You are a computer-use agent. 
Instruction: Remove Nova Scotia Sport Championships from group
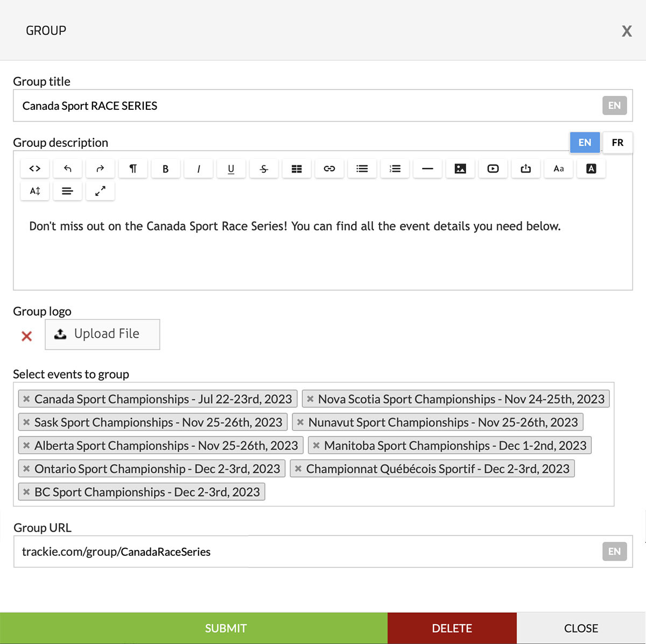(310, 399)
